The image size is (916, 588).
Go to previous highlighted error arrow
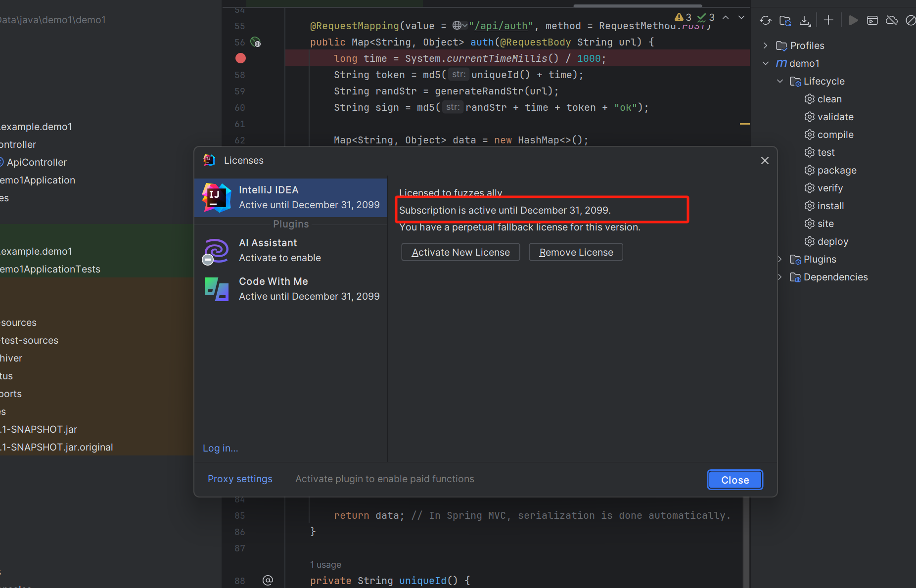pyautogui.click(x=726, y=17)
